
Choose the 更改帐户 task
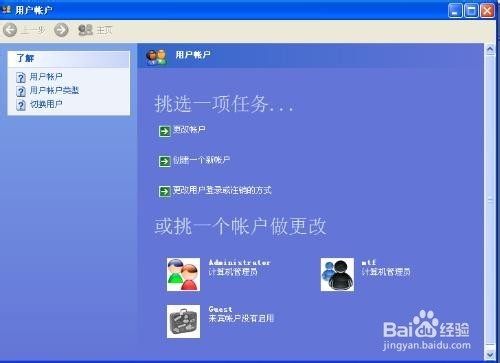pyautogui.click(x=189, y=129)
